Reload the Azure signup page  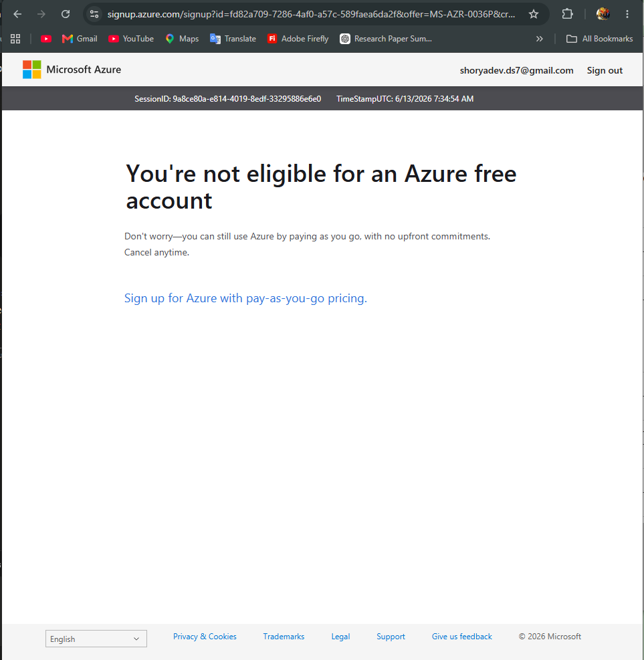(66, 14)
